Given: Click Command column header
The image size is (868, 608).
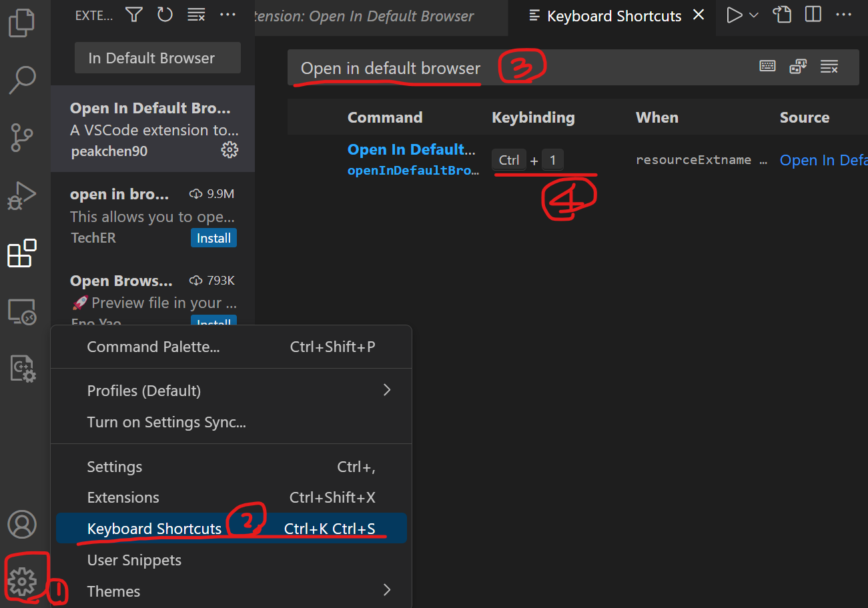Looking at the screenshot, I should coord(385,117).
